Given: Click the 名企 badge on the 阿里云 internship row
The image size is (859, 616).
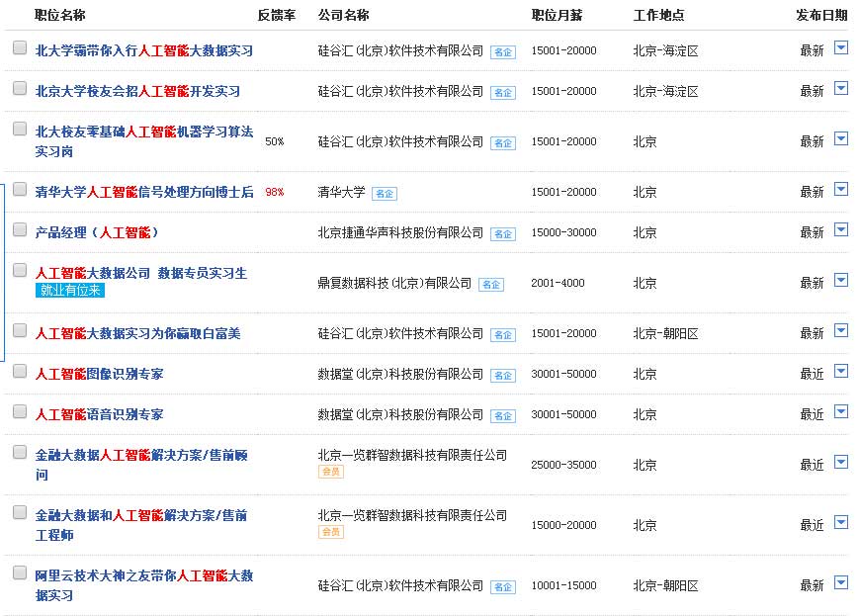Looking at the screenshot, I should [x=504, y=588].
